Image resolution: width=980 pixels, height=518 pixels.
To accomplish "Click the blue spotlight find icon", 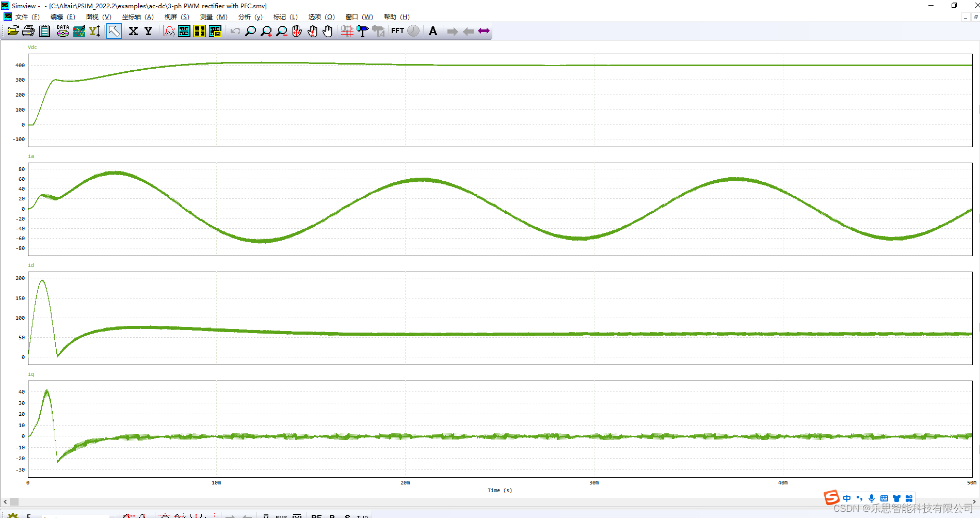I will 362,31.
